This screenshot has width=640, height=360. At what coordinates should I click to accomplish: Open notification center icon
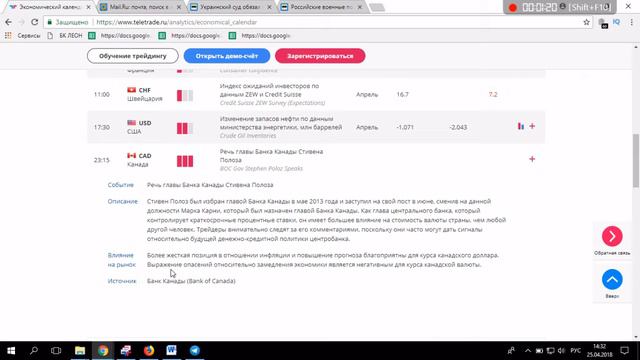pyautogui.click(x=624, y=351)
